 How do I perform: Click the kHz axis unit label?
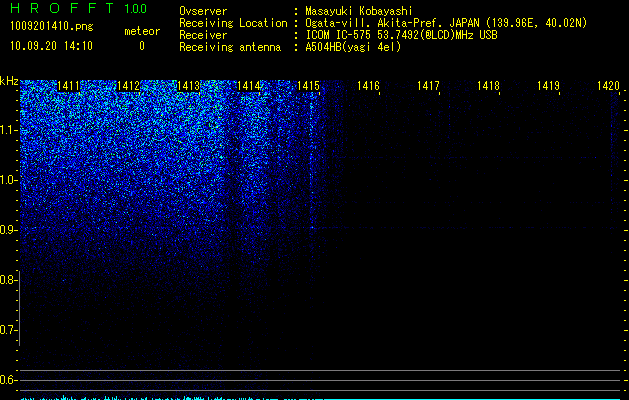9,81
